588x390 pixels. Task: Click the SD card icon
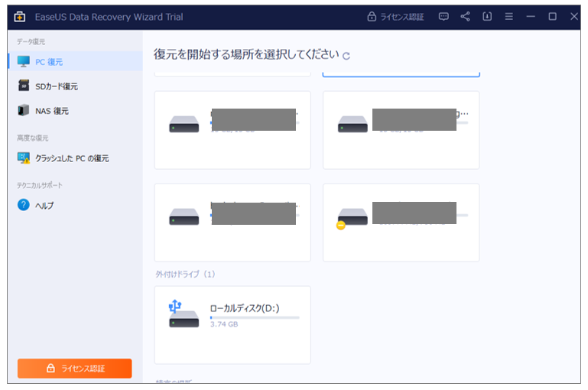click(x=23, y=86)
